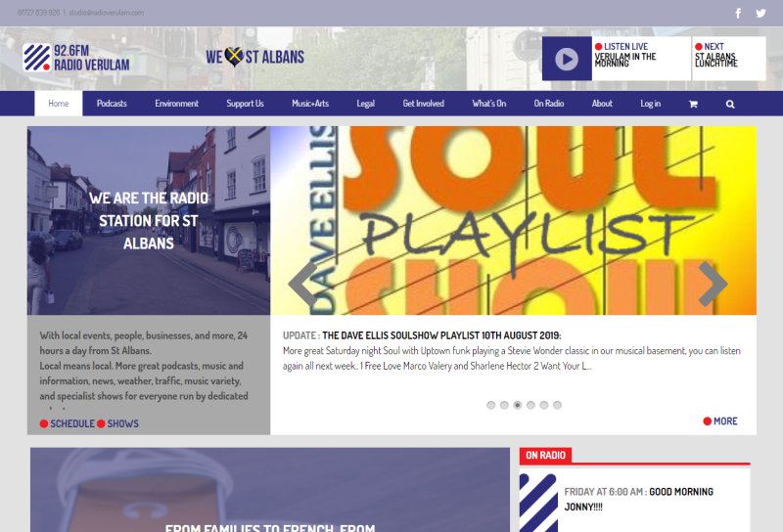Select the first slider pagination dot
This screenshot has width=783, height=532.
(x=491, y=405)
